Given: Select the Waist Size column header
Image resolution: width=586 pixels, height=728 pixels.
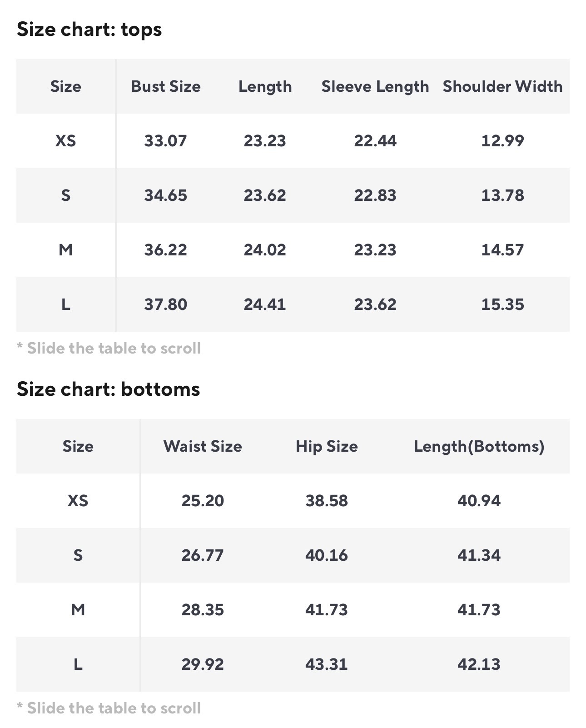Looking at the screenshot, I should click(x=203, y=446).
